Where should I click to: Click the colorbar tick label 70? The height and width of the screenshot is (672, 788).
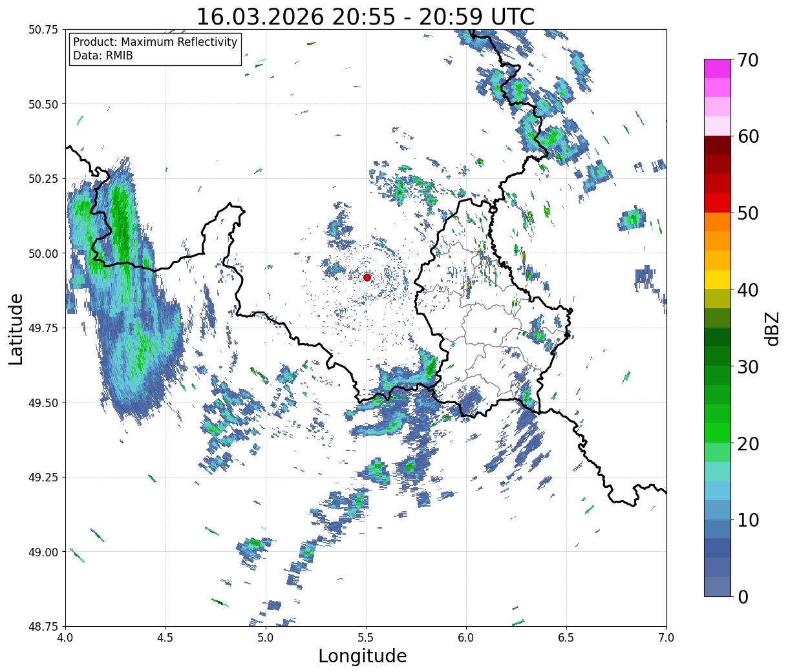pos(748,60)
